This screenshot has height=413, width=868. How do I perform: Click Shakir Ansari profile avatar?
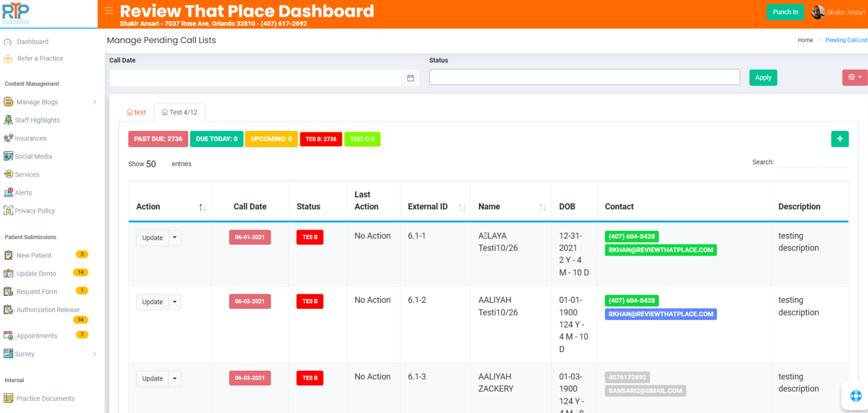tap(818, 12)
